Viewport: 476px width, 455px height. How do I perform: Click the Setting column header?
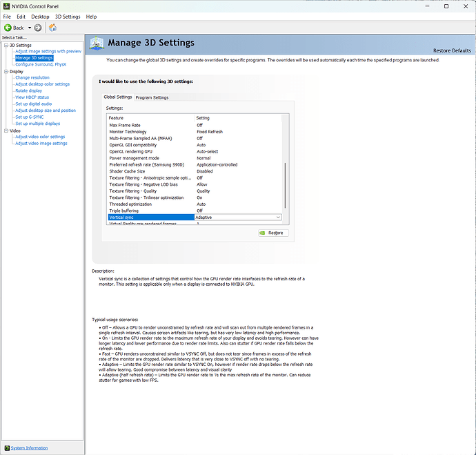pos(238,118)
